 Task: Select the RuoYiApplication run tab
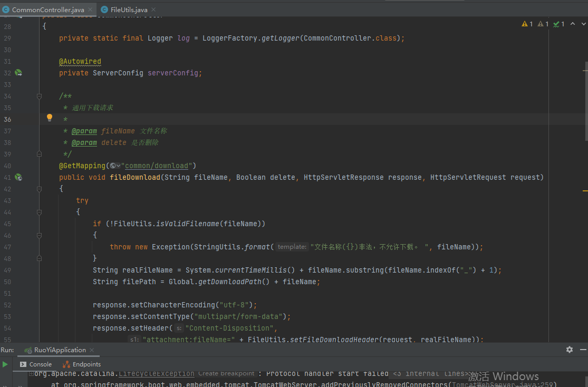[x=60, y=350]
